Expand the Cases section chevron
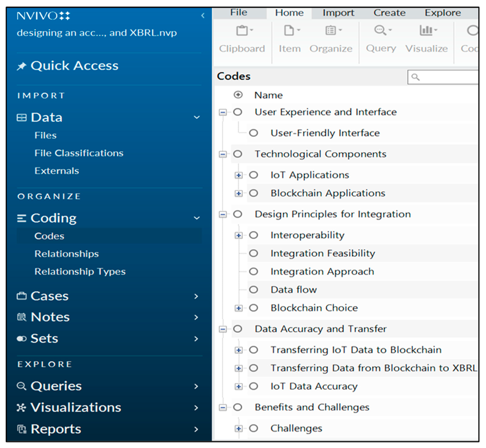 [196, 296]
